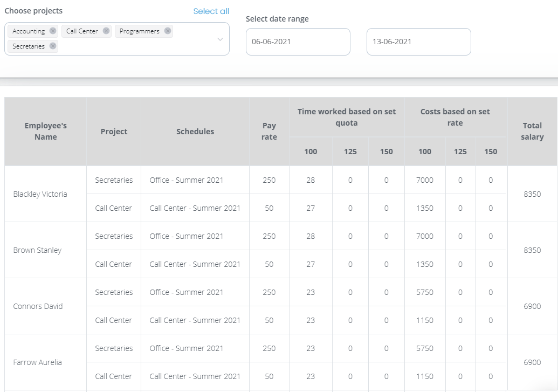Screen dimensions: 558x392
Task: Click Secretaries project in Blackley Victoria's row
Action: click(x=114, y=180)
